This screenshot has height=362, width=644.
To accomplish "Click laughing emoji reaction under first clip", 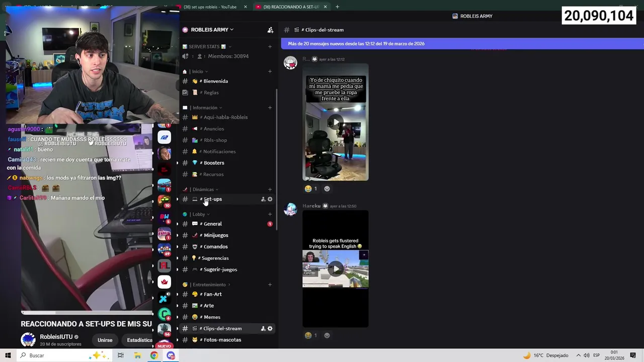I will click(x=311, y=189).
